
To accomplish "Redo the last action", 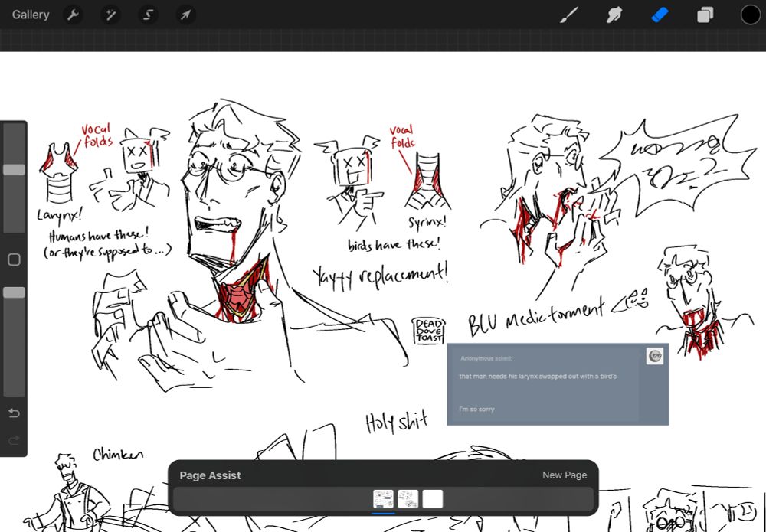I will coord(14,440).
